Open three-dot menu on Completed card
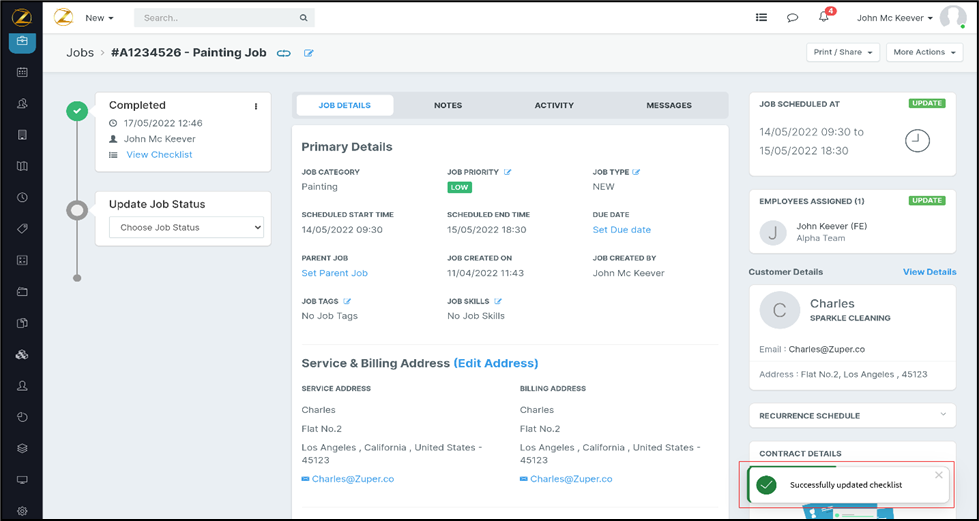The width and height of the screenshot is (979, 521). (x=256, y=106)
